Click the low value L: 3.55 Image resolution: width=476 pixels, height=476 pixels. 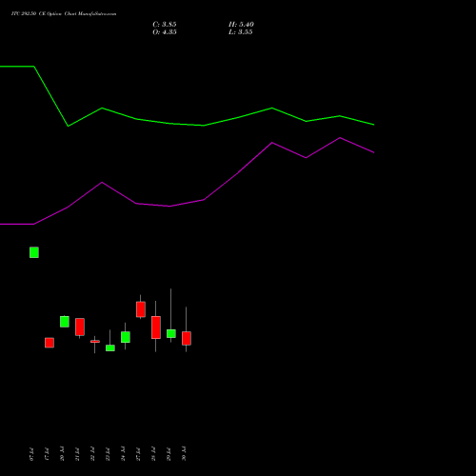(240, 32)
